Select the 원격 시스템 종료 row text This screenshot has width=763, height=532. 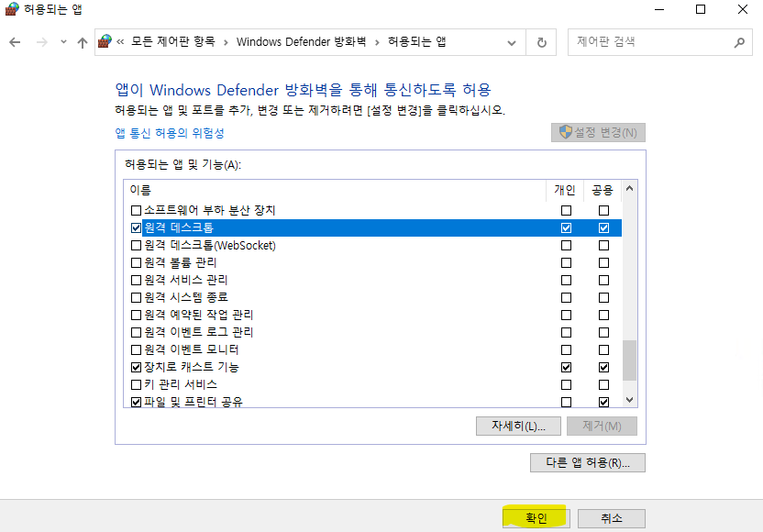186,297
